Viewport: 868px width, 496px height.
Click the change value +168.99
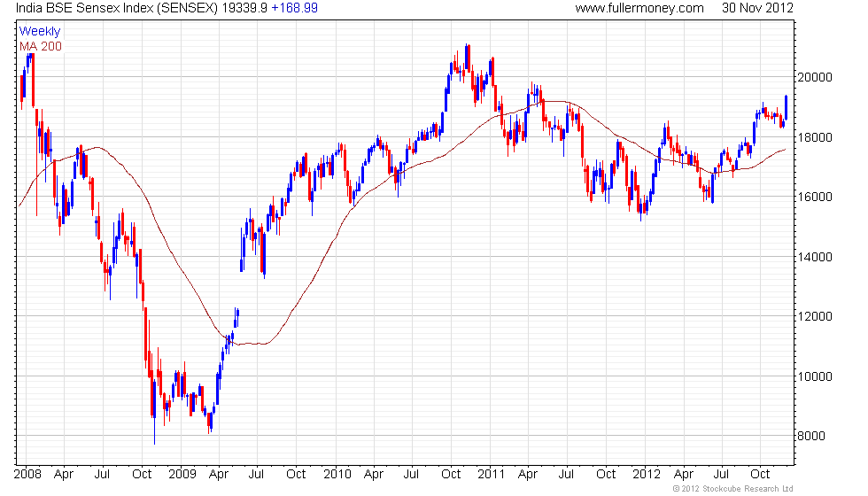click(294, 8)
